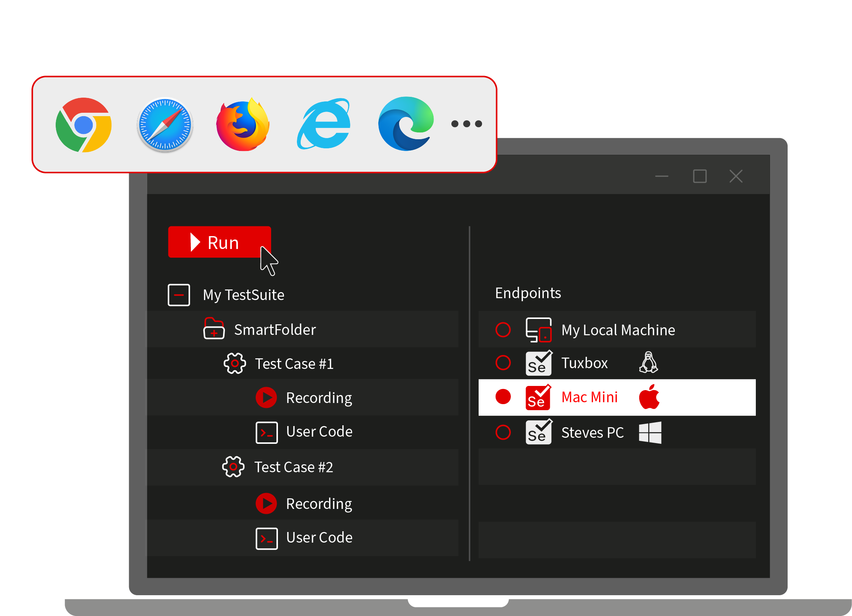Choose the Firefox browser icon
852x616 pixels.
click(x=243, y=124)
